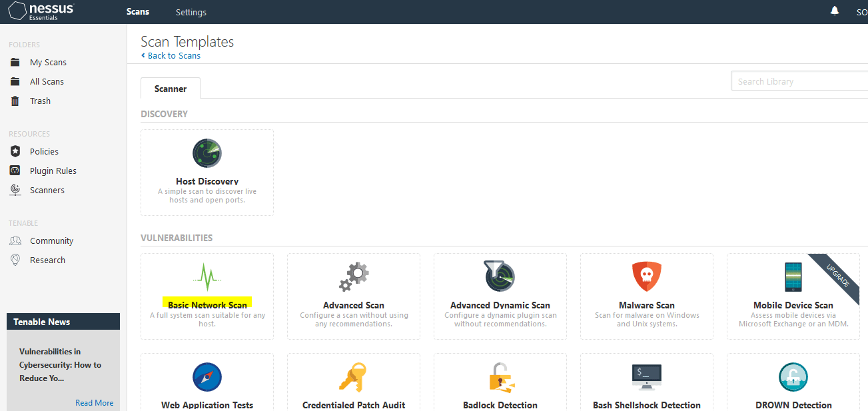868x411 pixels.
Task: Click the Policies shield icon
Action: (15, 151)
